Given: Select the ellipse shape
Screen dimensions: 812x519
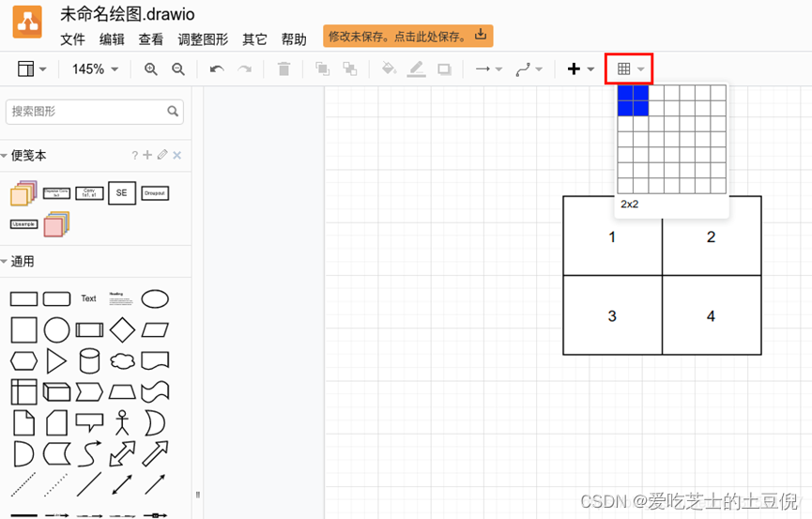Looking at the screenshot, I should click(155, 298).
